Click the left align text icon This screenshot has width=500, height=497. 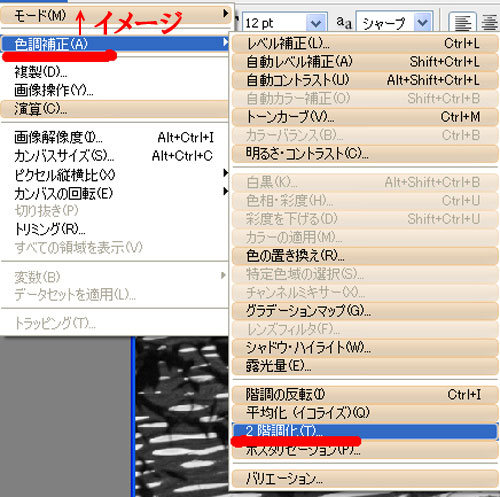click(x=462, y=23)
